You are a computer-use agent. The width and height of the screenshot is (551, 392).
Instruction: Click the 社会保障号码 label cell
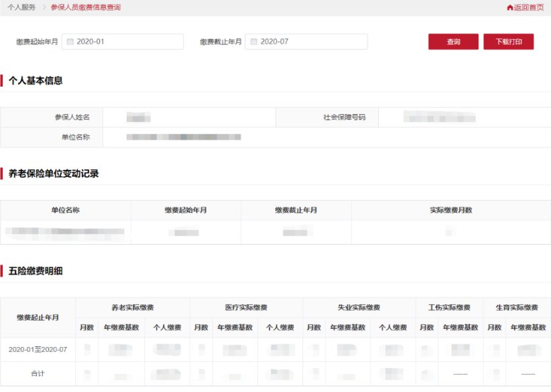pyautogui.click(x=344, y=117)
